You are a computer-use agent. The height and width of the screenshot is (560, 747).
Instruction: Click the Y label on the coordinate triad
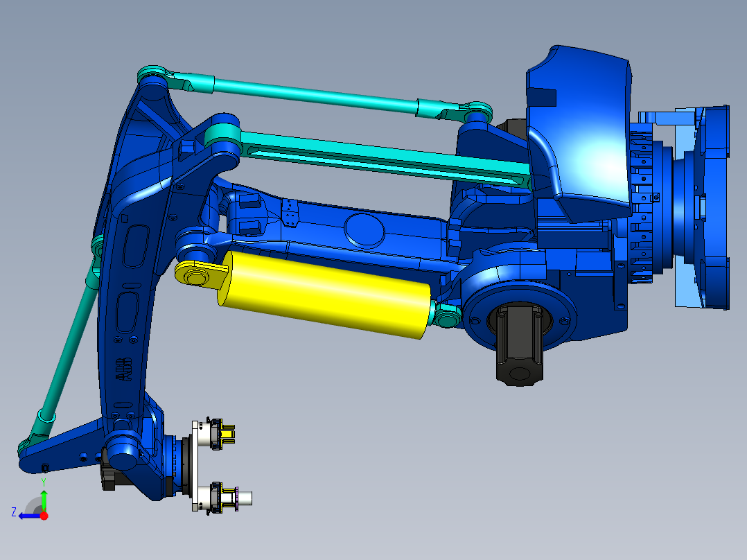[44, 481]
